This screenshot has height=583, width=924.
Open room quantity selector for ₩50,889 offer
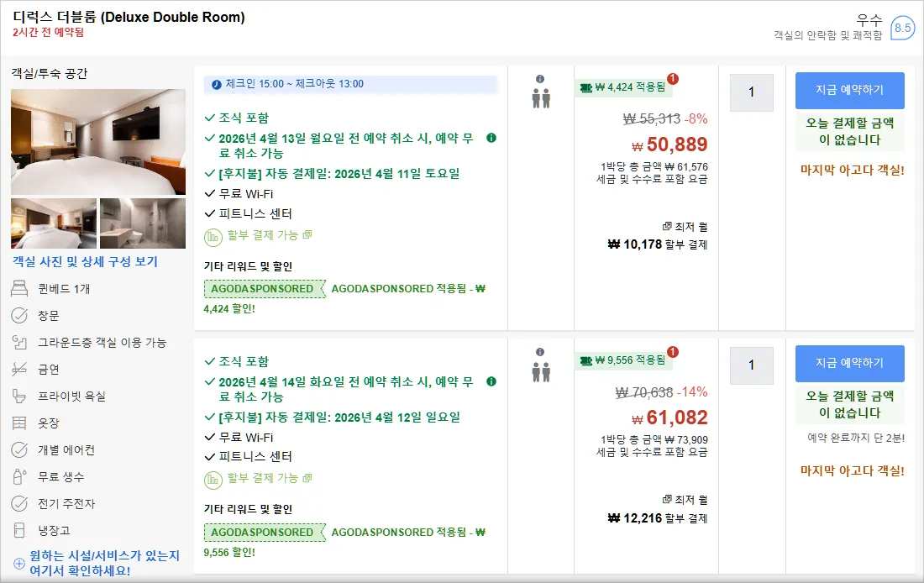tap(751, 92)
